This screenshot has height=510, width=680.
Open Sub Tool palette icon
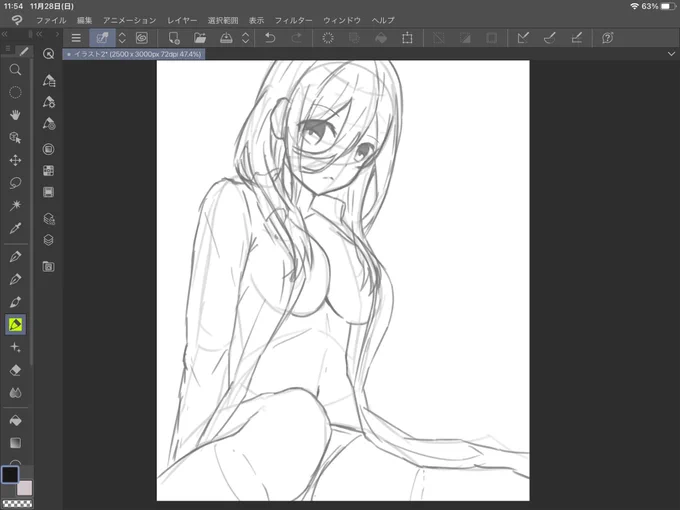(49, 80)
